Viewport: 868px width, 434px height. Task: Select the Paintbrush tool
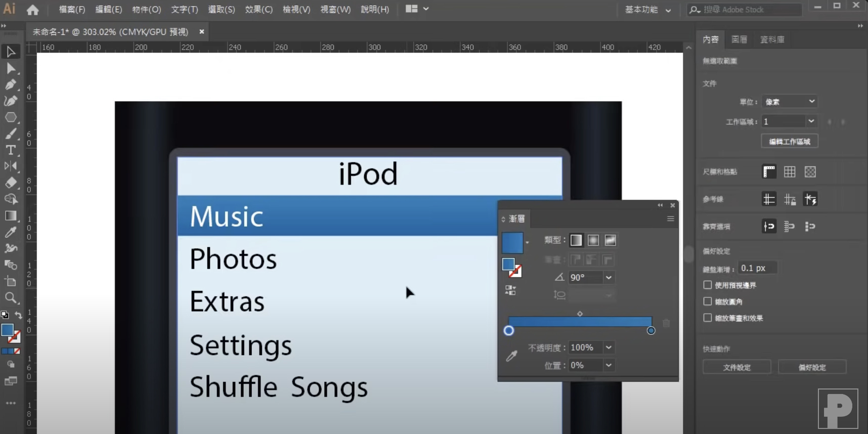click(11, 134)
